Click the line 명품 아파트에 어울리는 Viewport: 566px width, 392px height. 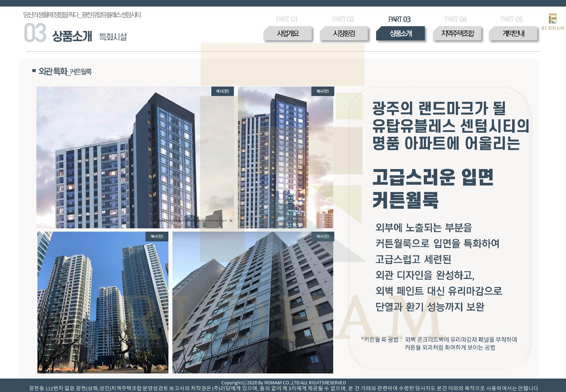coord(446,143)
